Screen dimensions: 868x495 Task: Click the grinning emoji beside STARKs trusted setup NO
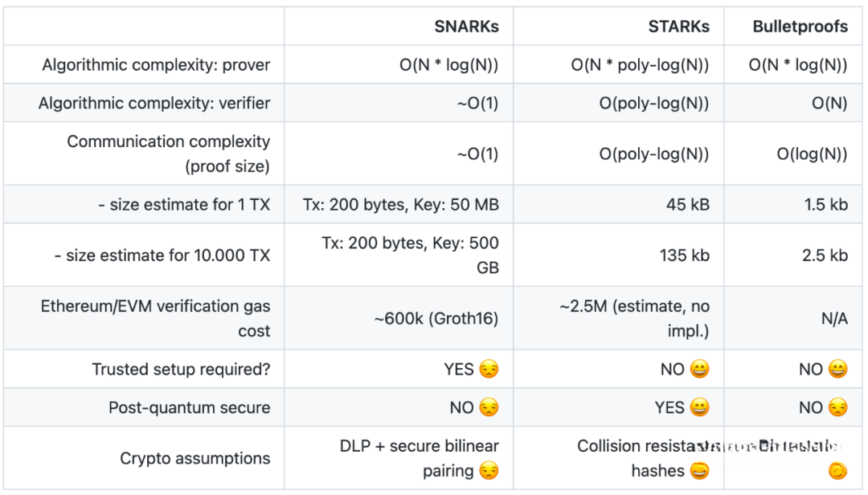(700, 370)
